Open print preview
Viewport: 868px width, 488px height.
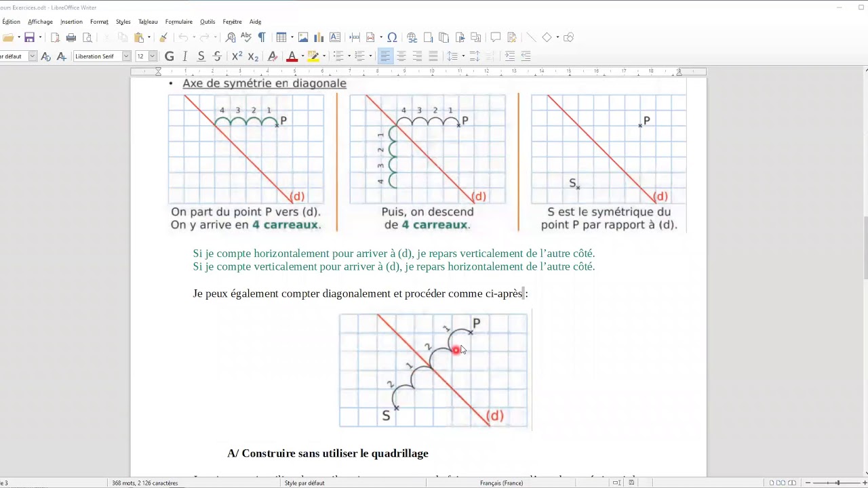click(87, 38)
